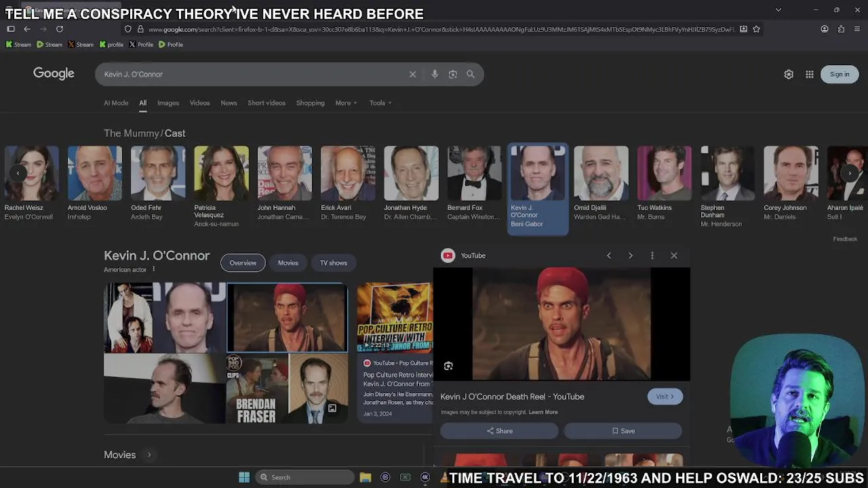The height and width of the screenshot is (488, 868).
Task: Reload the page with the refresh icon
Action: click(x=60, y=29)
